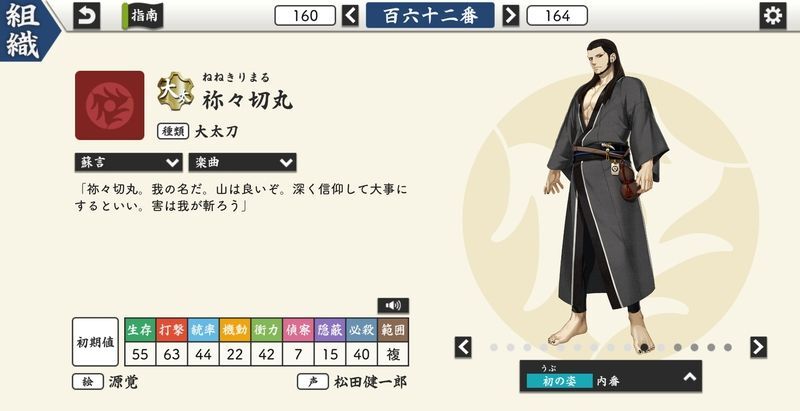This screenshot has width=800, height=411.
Task: Show previous outfit with left carousel arrow
Action: click(463, 347)
